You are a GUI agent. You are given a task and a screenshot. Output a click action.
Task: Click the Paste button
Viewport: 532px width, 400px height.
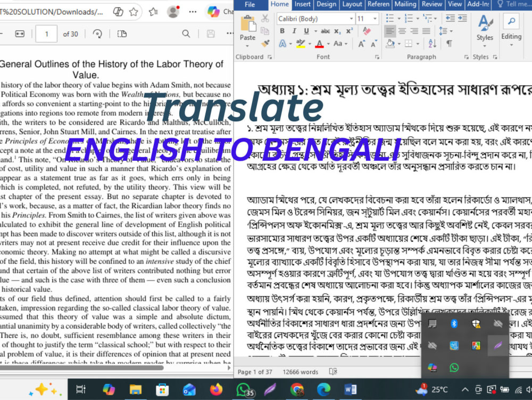point(248,28)
